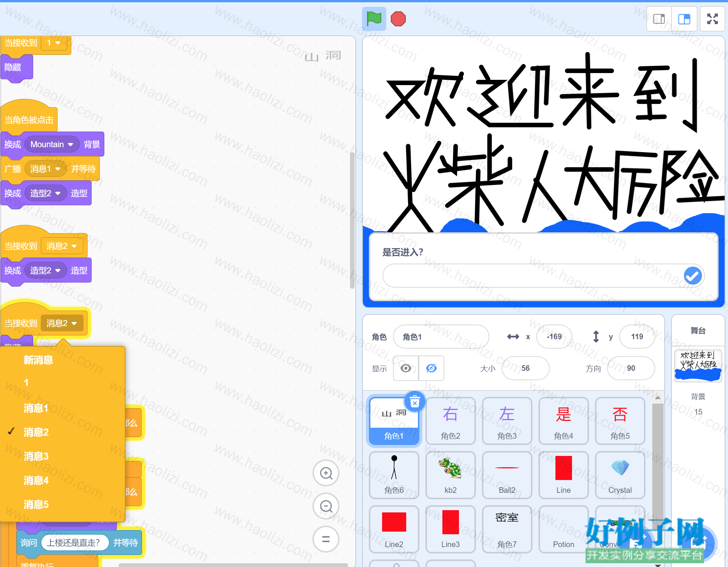Switch to large stage layout
Image resolution: width=728 pixels, height=567 pixels.
point(684,19)
